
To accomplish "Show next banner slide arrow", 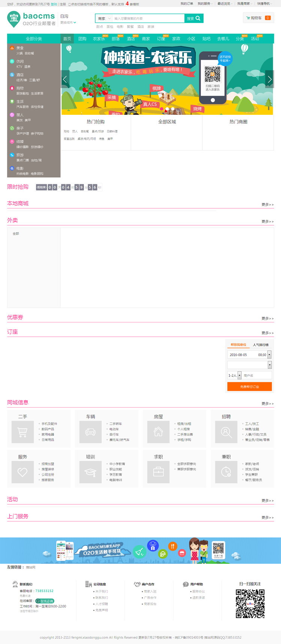I will 269,79.
